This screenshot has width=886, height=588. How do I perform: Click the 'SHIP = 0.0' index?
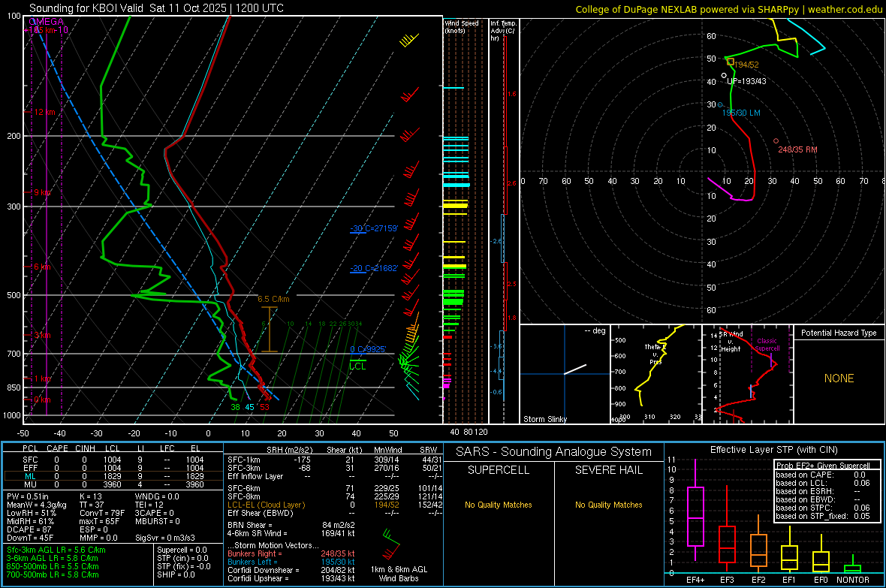pos(176,574)
